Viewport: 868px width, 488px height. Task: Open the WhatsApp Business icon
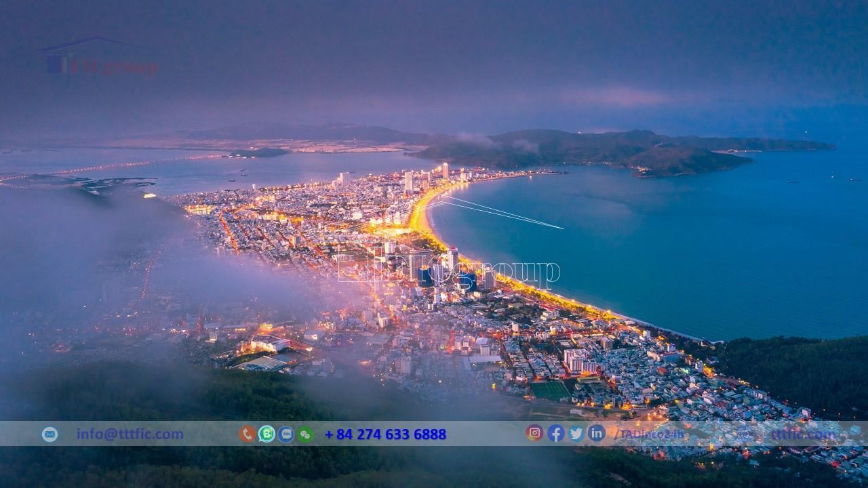(x=267, y=434)
